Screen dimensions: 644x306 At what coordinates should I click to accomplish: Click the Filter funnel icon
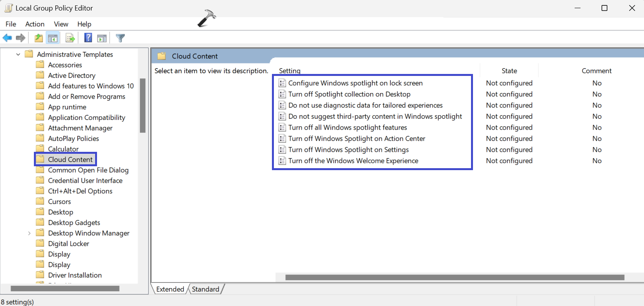point(120,38)
